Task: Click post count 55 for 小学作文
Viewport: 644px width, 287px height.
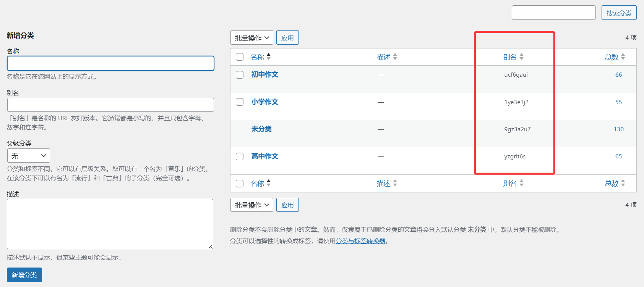Action: [x=619, y=102]
